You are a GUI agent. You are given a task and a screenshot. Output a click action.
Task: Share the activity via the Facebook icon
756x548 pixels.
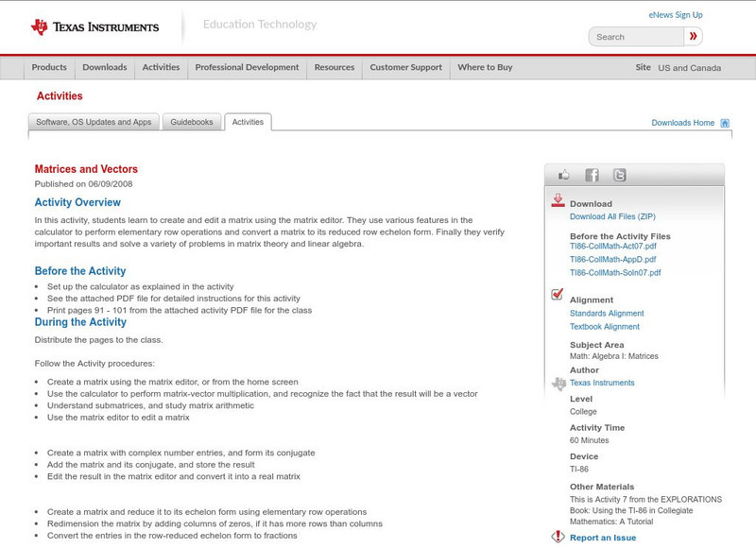592,175
